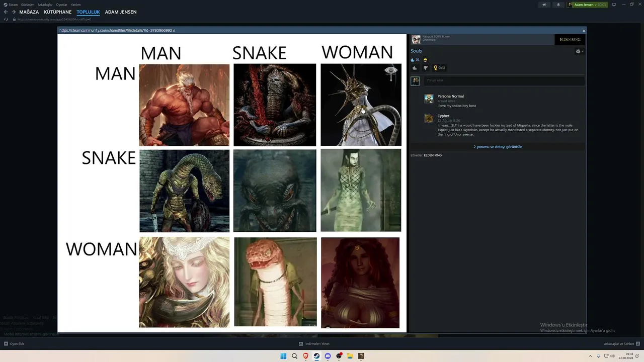Open the Cypher commenter name

pyautogui.click(x=443, y=116)
